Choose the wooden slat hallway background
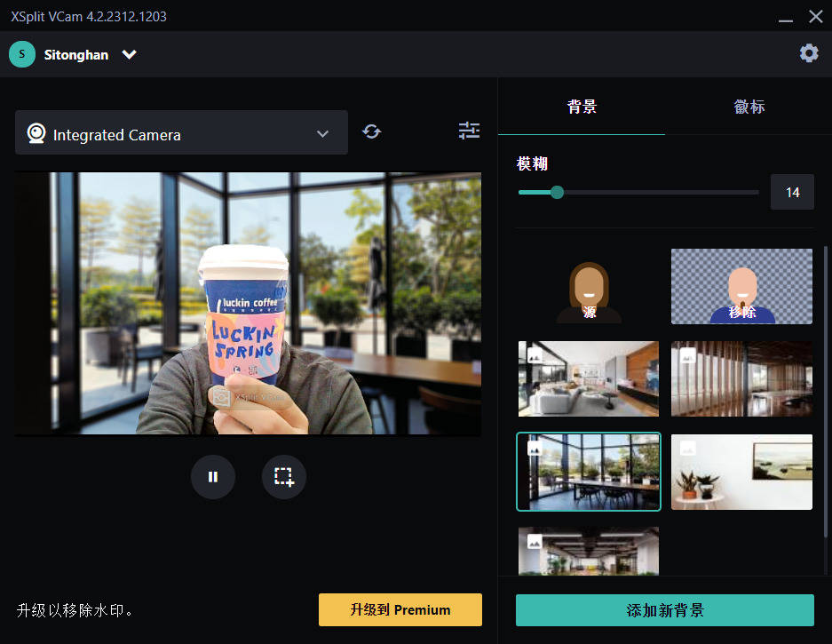 (741, 378)
